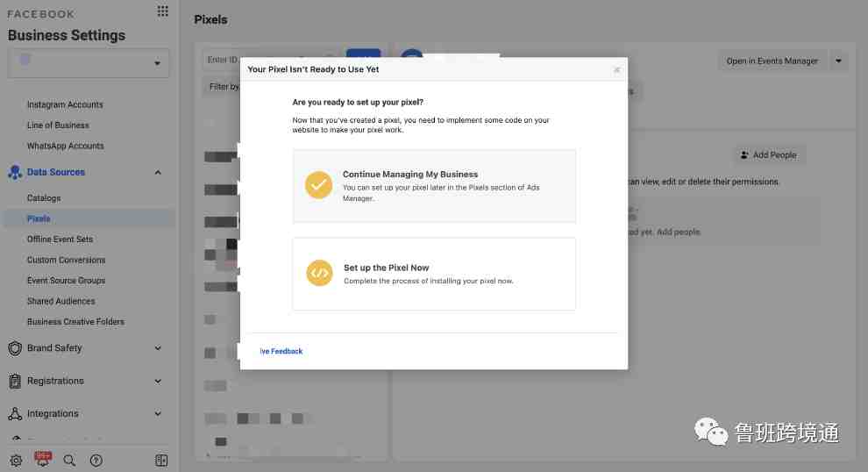Viewport: 868px width, 472px height.
Task: Open the business account selector dropdown
Action: (x=89, y=63)
